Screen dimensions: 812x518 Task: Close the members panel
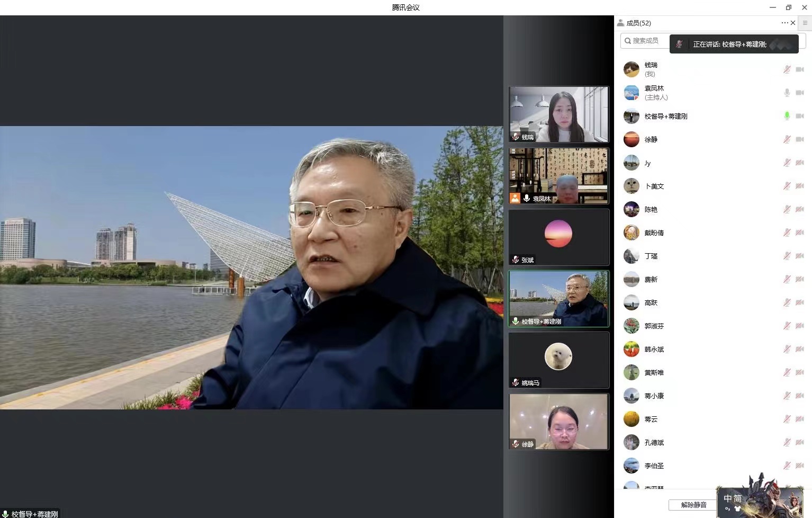[793, 23]
